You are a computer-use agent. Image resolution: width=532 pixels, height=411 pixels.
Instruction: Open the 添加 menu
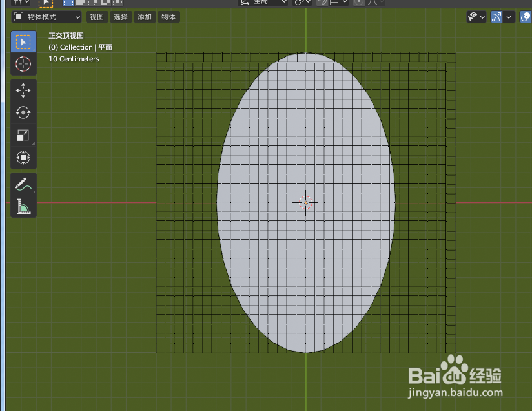pyautogui.click(x=143, y=17)
